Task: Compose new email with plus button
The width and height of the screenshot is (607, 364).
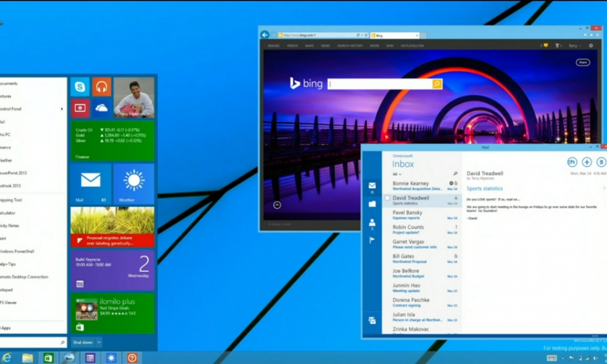Action: click(x=587, y=162)
